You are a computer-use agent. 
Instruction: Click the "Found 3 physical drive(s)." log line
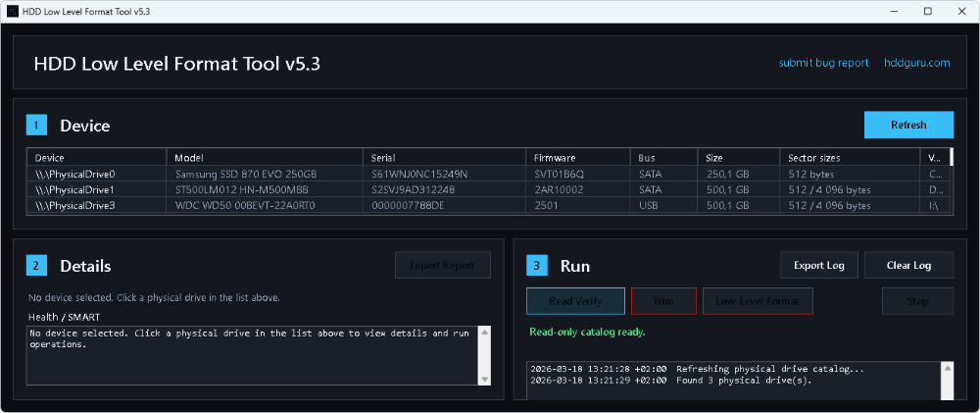pos(744,380)
